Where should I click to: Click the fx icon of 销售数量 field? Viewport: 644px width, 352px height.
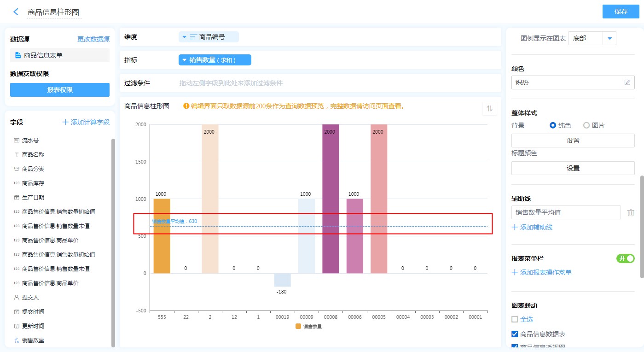click(x=17, y=340)
